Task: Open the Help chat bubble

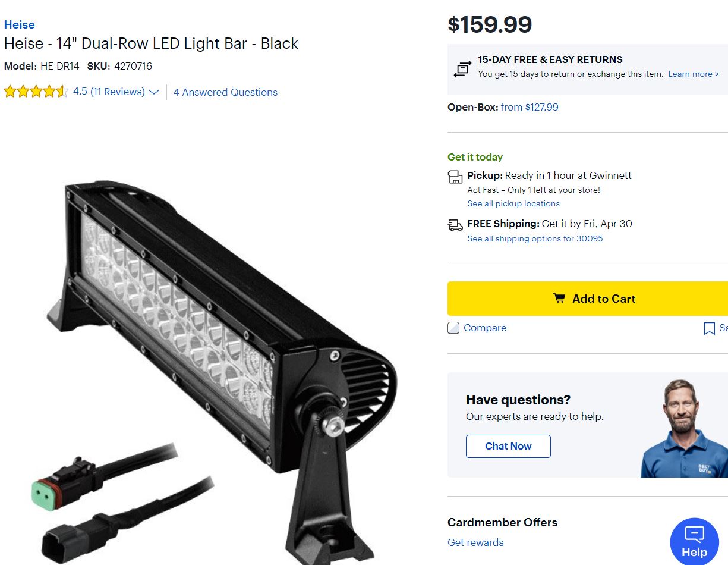Action: pos(694,542)
